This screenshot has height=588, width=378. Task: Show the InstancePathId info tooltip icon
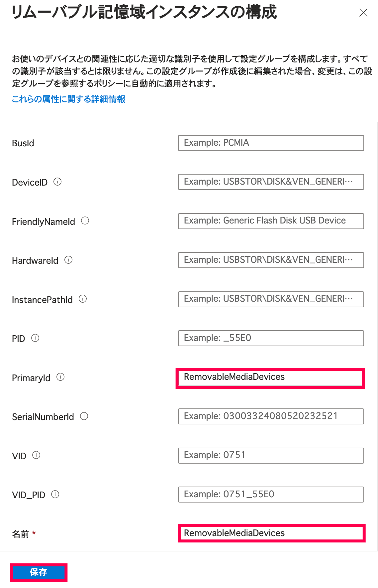pyautogui.click(x=83, y=299)
